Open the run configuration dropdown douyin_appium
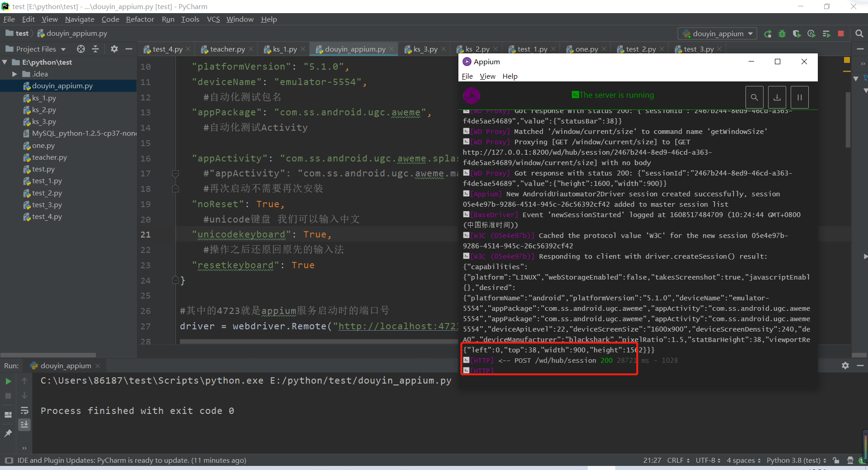This screenshot has width=868, height=470. point(717,34)
